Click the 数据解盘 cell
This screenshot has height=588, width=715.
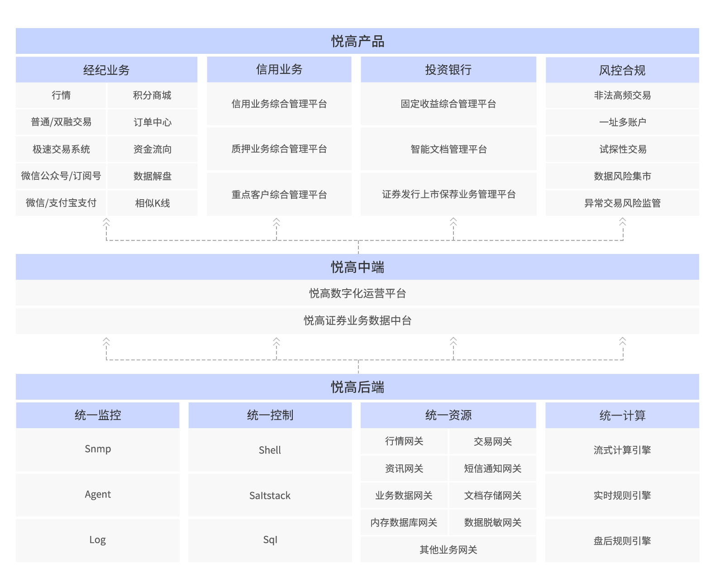[153, 176]
